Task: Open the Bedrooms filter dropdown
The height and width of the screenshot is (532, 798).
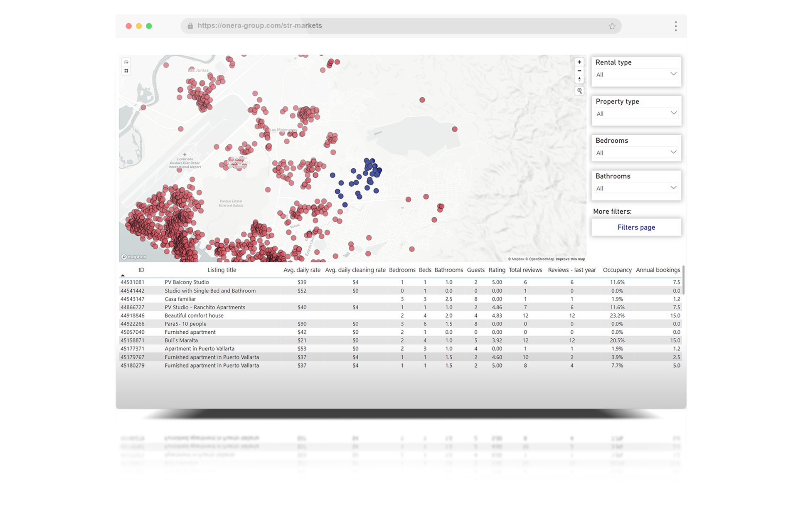Action: coord(636,153)
